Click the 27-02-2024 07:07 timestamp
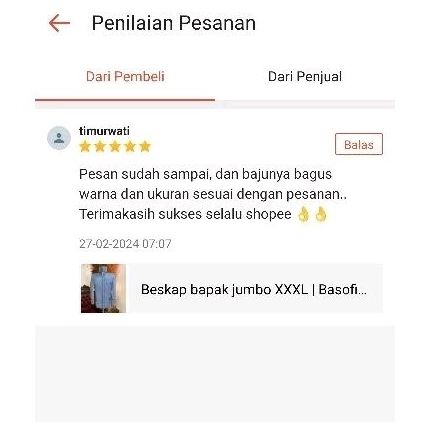This screenshot has height=422, width=422. tap(125, 244)
